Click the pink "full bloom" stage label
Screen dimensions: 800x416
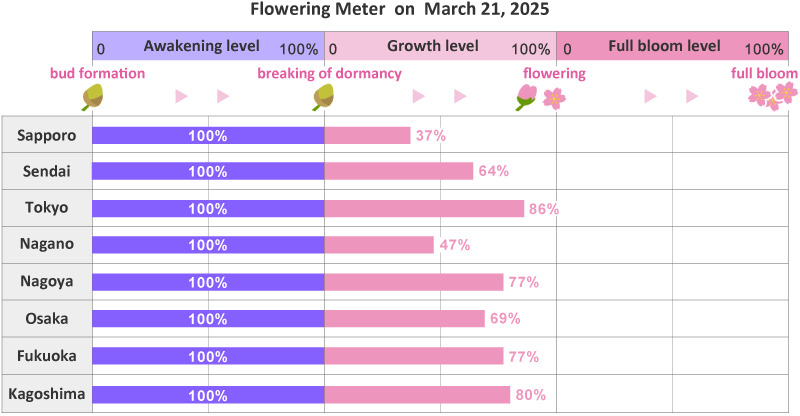[764, 73]
